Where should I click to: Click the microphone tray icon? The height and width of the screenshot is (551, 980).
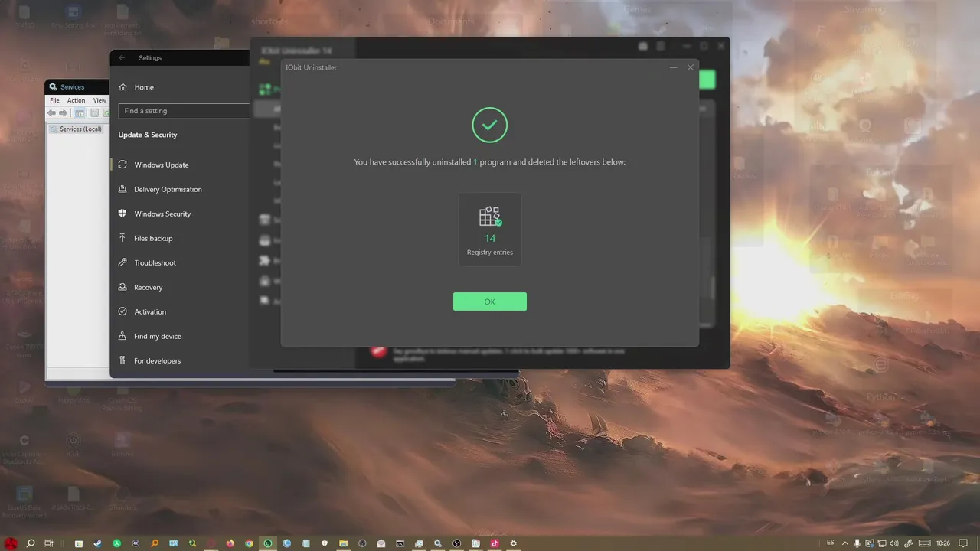[x=857, y=543]
